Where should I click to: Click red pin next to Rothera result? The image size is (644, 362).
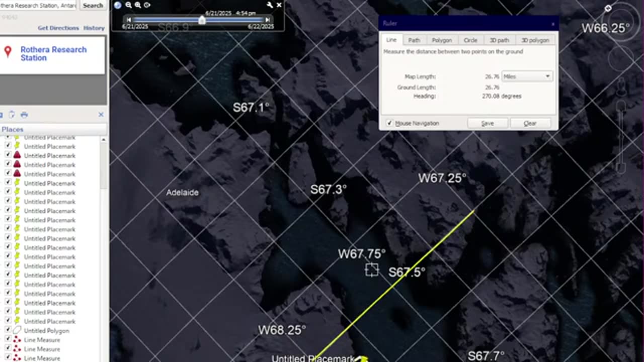pyautogui.click(x=8, y=52)
